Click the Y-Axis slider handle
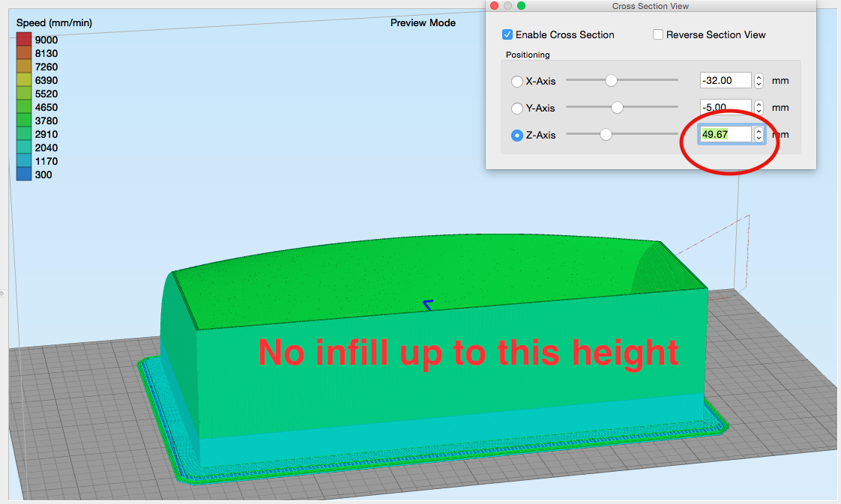 (618, 107)
